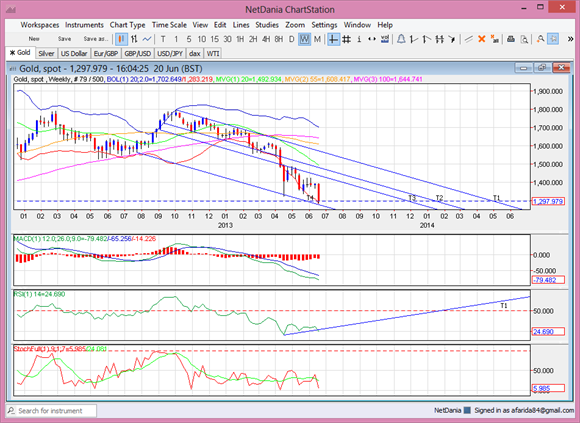Open the Zoom menu

(295, 25)
